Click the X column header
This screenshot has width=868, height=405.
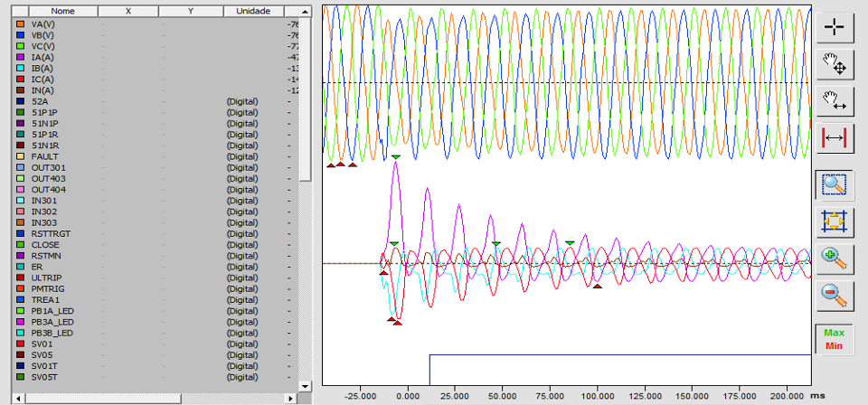(x=128, y=11)
